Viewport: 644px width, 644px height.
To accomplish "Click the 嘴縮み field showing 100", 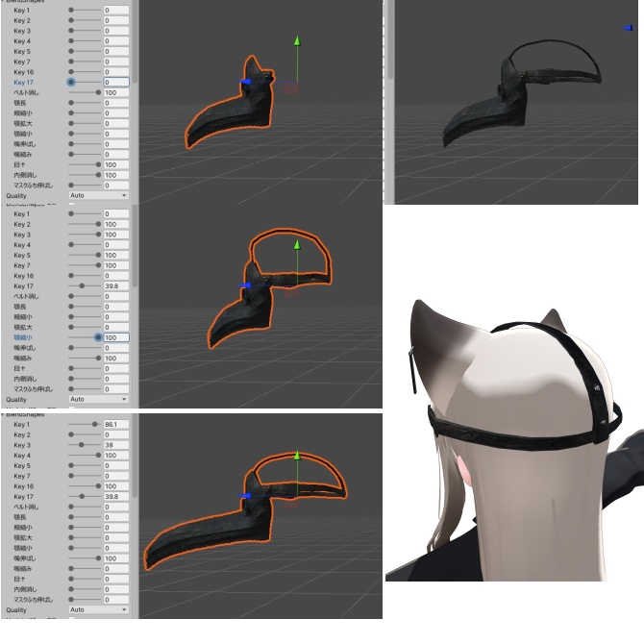I will (116, 359).
